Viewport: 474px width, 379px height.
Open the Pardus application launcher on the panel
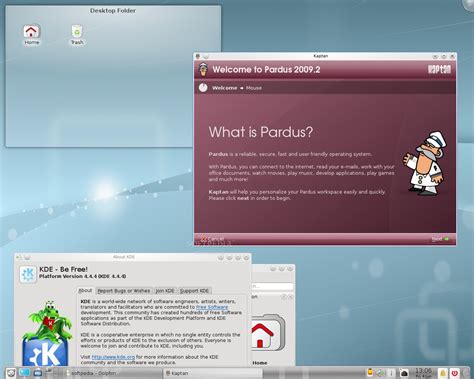coord(11,373)
